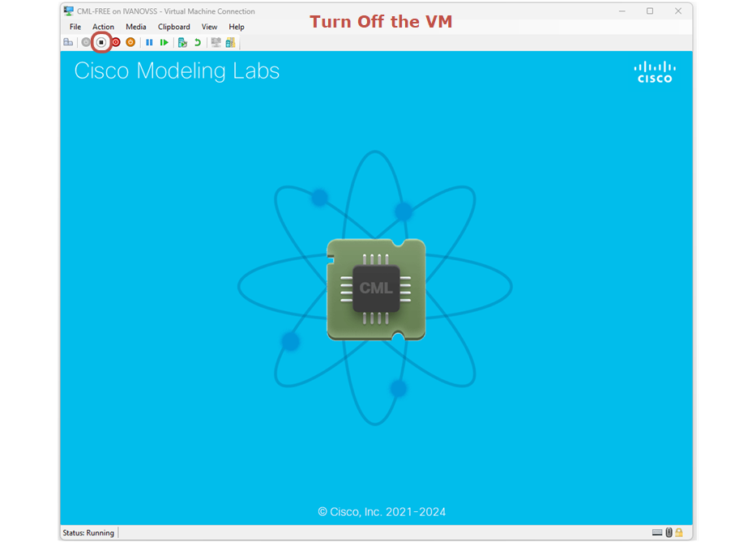Close the Virtual Machine Connection window
The width and height of the screenshot is (756, 542).
678,11
